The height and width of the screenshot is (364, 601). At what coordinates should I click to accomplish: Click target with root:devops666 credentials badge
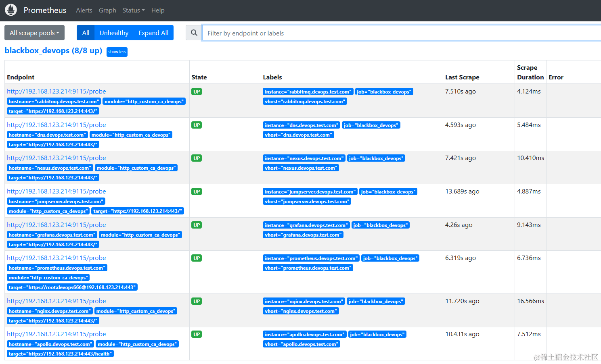point(72,287)
